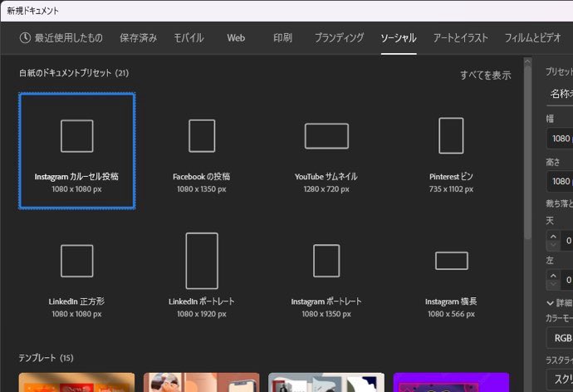Image resolution: width=573 pixels, height=392 pixels.
Task: Click the 高さ height input field
Action: tap(560, 181)
